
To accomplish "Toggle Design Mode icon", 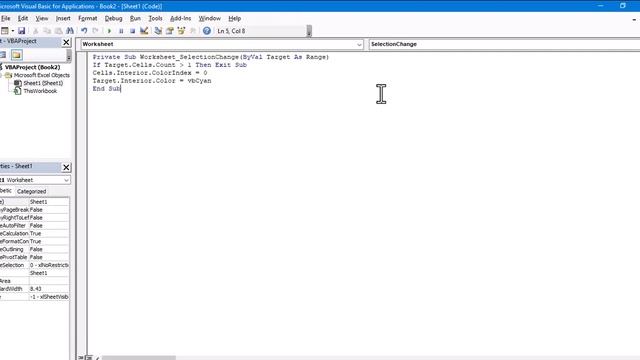I will [x=144, y=31].
